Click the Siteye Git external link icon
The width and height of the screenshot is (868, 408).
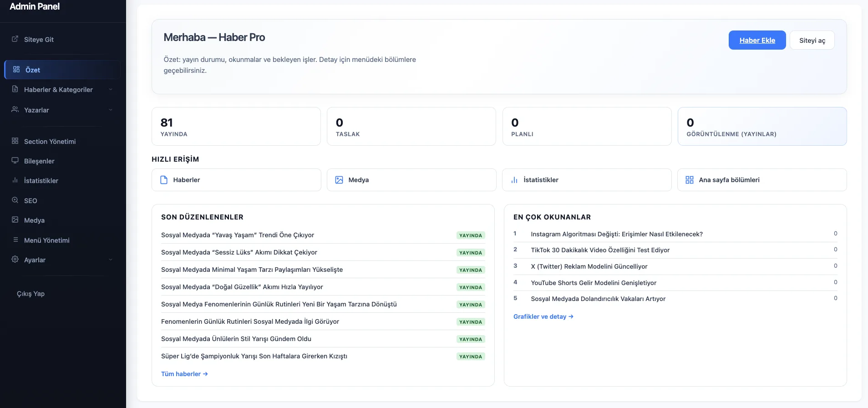15,39
